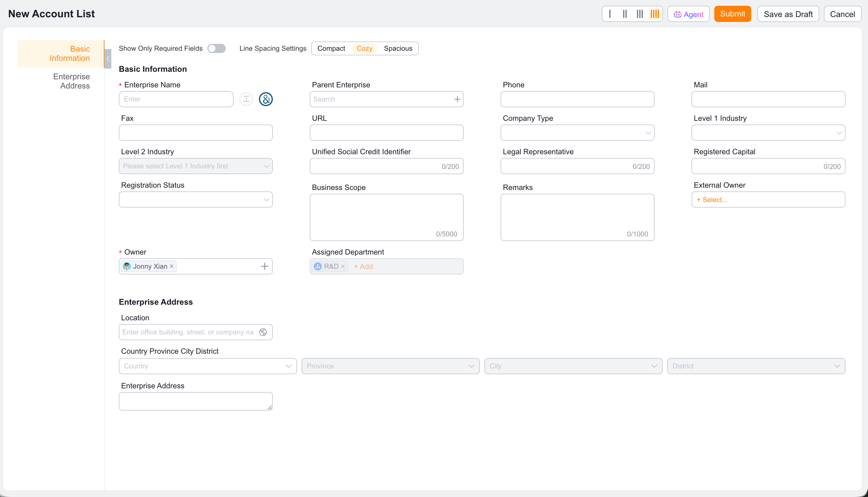
Task: Open the Agent assistant
Action: (688, 14)
